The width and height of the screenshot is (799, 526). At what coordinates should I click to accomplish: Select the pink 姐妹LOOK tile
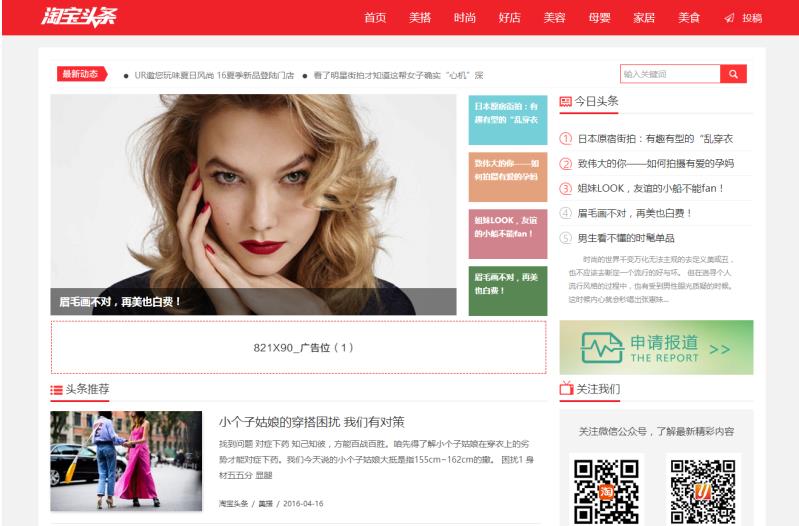[x=508, y=233]
